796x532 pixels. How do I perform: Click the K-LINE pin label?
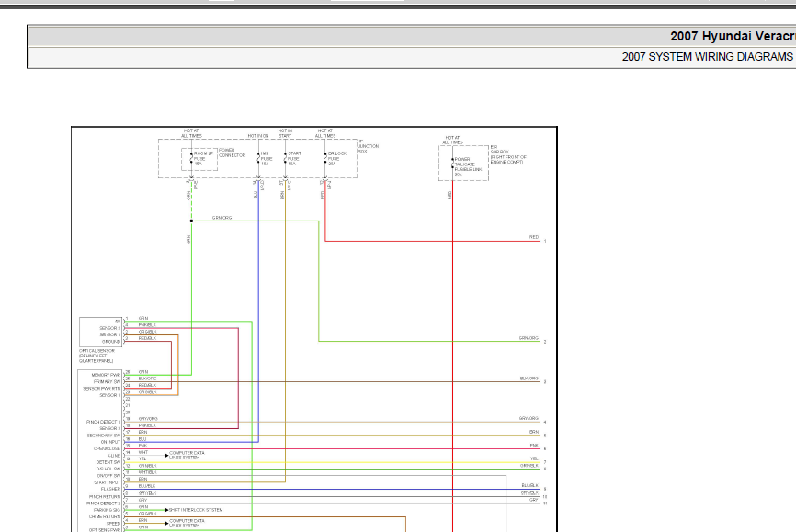[x=114, y=456]
